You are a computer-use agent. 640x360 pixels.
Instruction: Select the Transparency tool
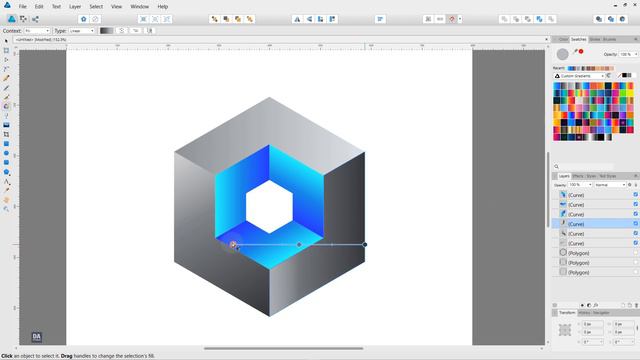tap(6, 116)
